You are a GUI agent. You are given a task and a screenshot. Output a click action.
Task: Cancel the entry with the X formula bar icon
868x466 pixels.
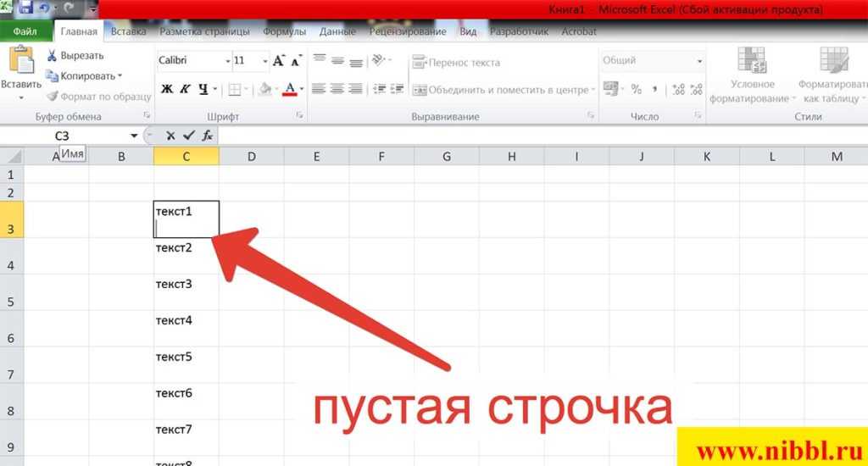[x=170, y=136]
